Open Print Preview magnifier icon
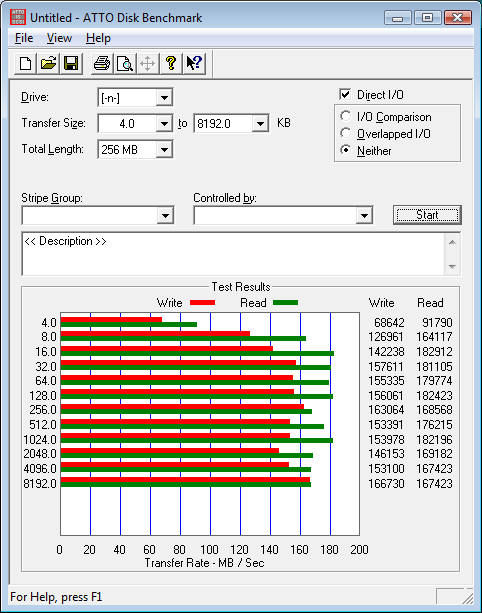Viewport: 482px width, 613px height. tap(125, 63)
